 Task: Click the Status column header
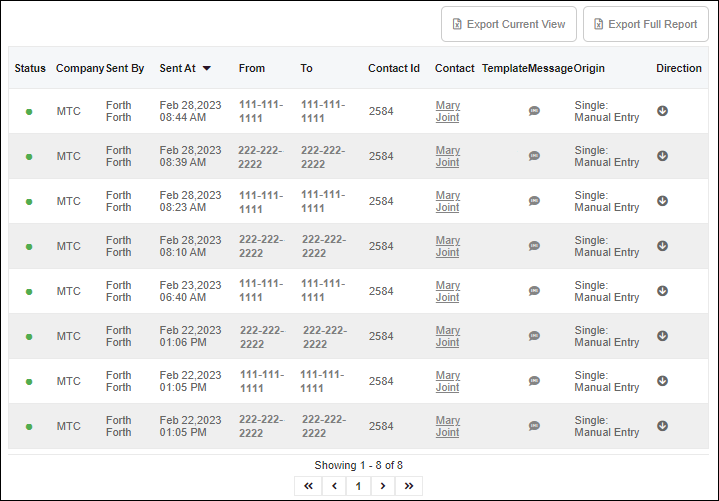(30, 68)
